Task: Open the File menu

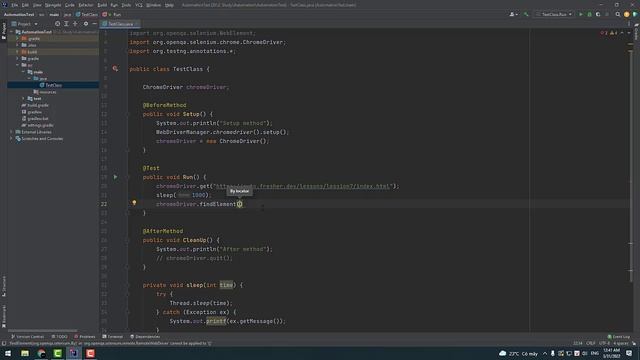Action: coord(15,5)
